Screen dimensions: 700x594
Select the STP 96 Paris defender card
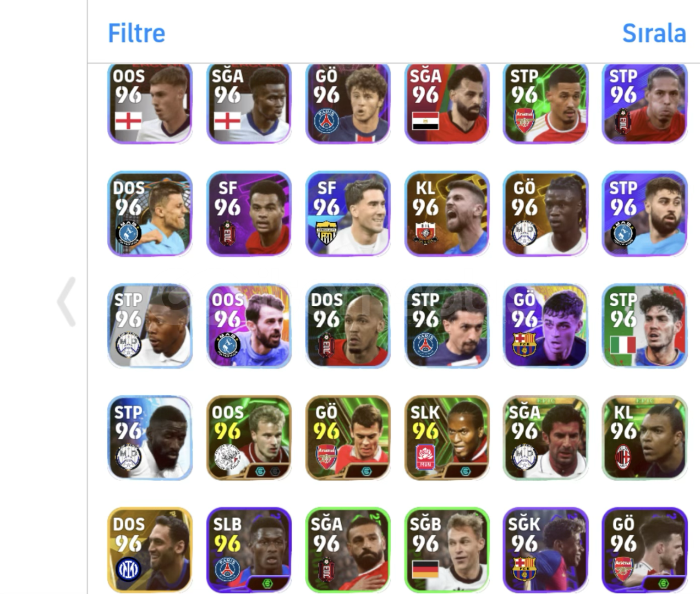447,326
